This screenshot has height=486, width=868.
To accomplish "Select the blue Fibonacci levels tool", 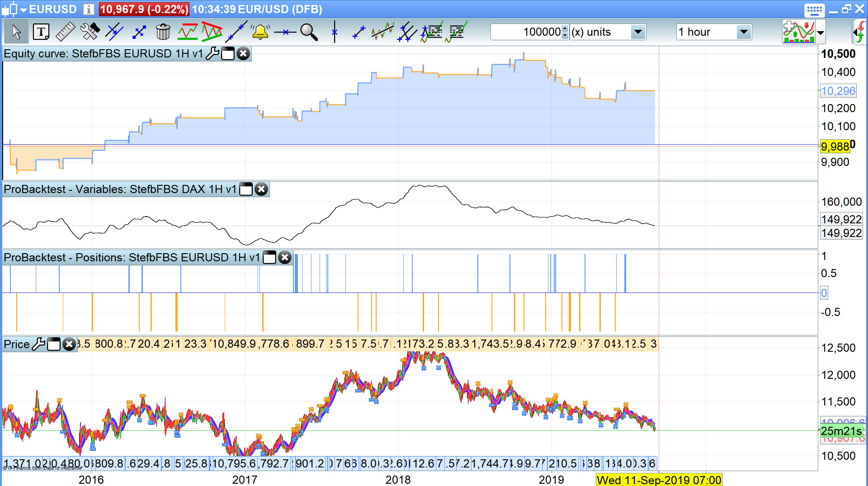I will pyautogui.click(x=432, y=32).
